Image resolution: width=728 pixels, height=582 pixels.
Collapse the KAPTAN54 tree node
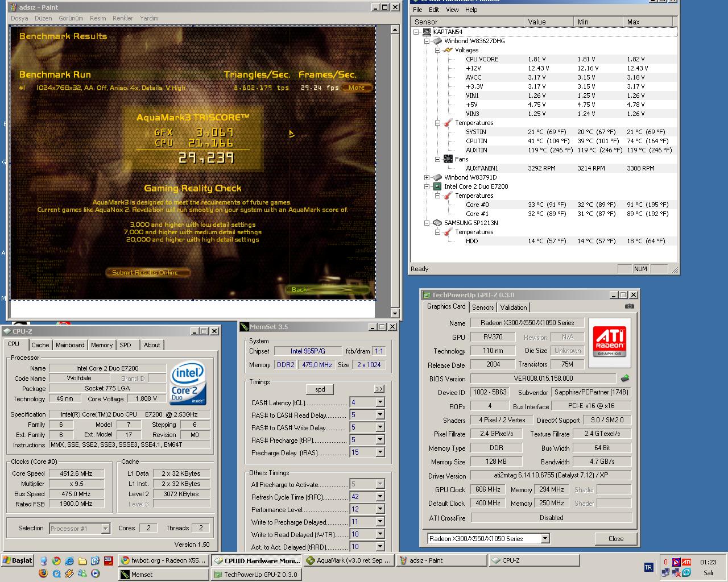pyautogui.click(x=416, y=32)
